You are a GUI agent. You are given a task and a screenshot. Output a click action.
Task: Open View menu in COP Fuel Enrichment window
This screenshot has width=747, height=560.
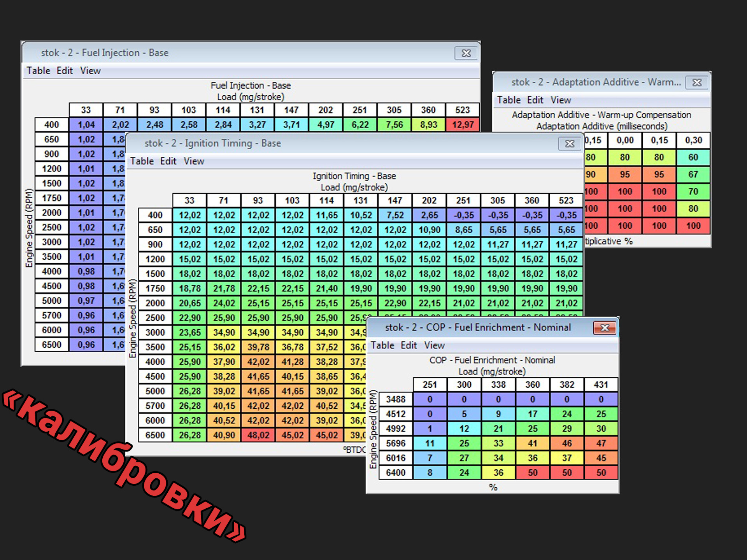click(435, 345)
